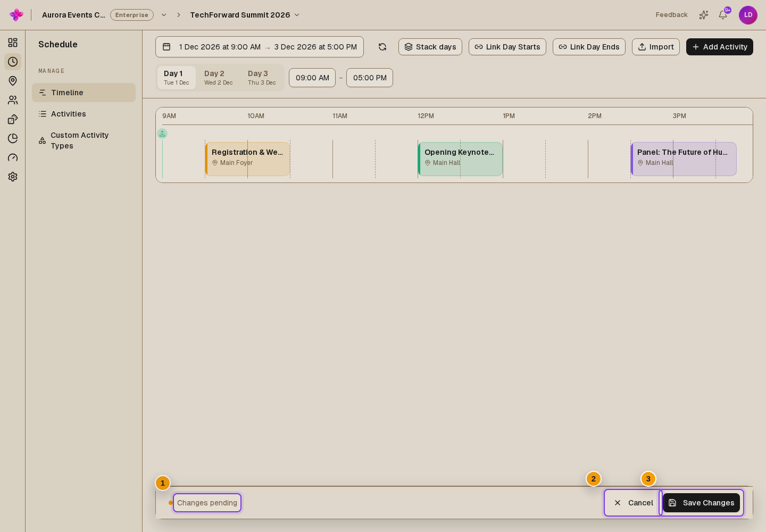The image size is (766, 532).
Task: Toggle Link Day Ends
Action: (x=589, y=47)
